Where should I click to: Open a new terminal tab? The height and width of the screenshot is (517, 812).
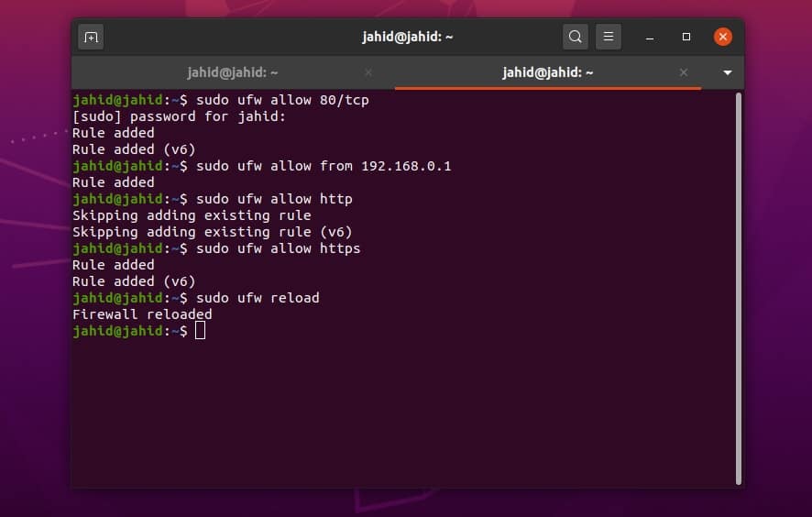[x=91, y=38]
